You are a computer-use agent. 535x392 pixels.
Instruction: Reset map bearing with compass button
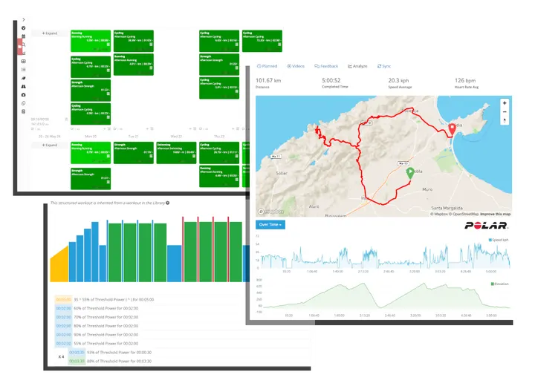(505, 120)
